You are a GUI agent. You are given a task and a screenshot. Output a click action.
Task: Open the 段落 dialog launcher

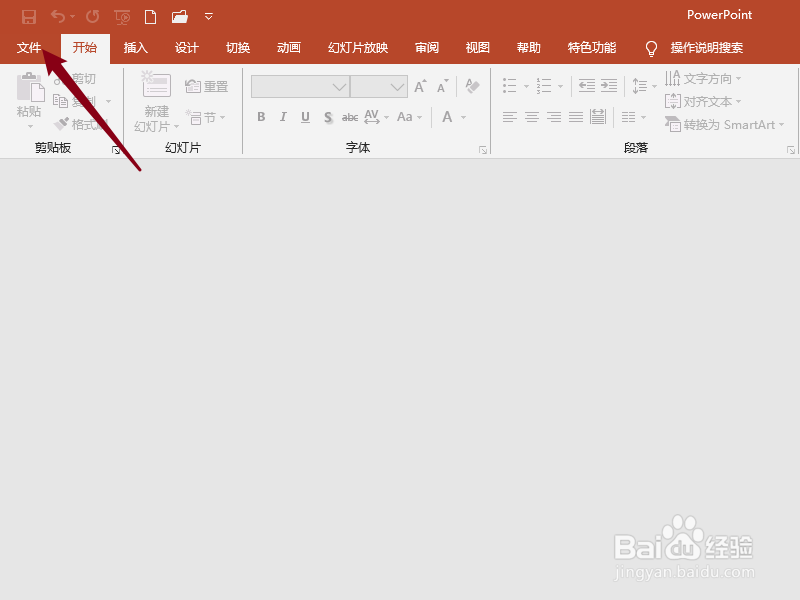791,150
